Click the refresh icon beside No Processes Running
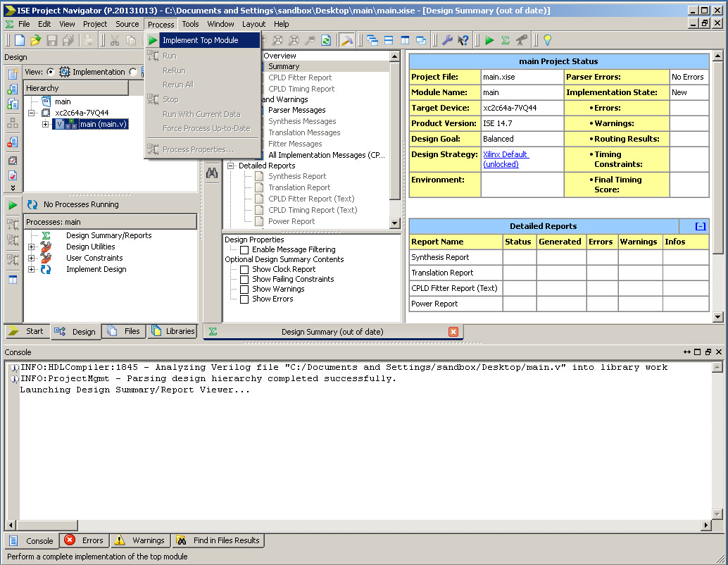Screen dimensions: 728x565 (32, 204)
